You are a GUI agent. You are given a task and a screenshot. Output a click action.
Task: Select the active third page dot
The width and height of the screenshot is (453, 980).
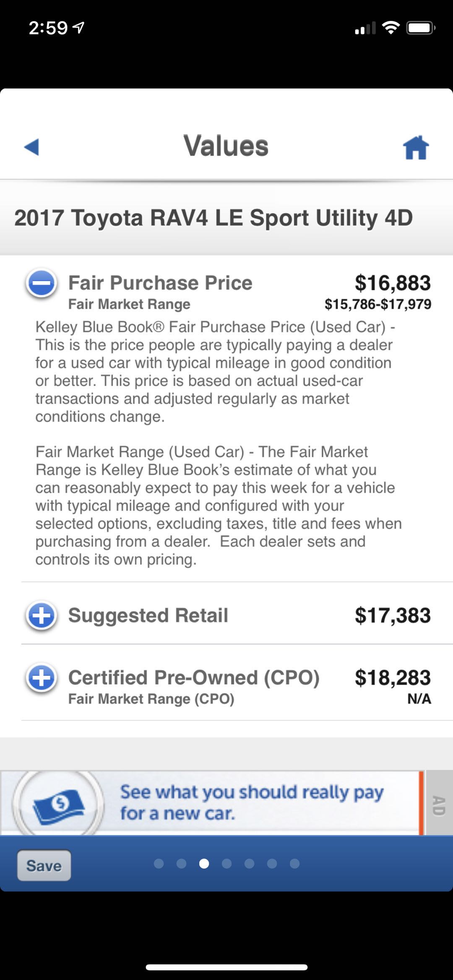(x=204, y=864)
